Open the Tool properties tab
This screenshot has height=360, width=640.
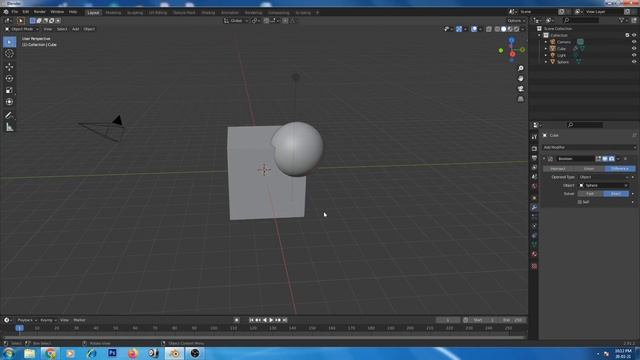[x=534, y=137]
